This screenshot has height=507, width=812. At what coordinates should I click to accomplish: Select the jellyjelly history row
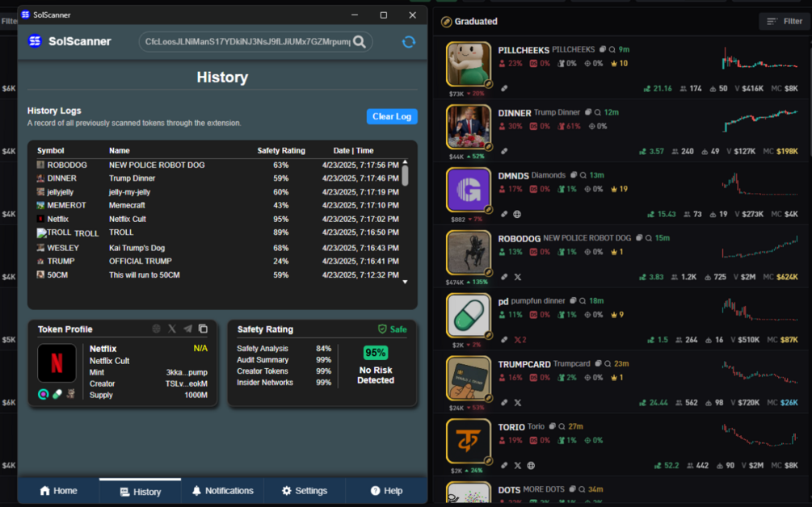[x=218, y=192]
